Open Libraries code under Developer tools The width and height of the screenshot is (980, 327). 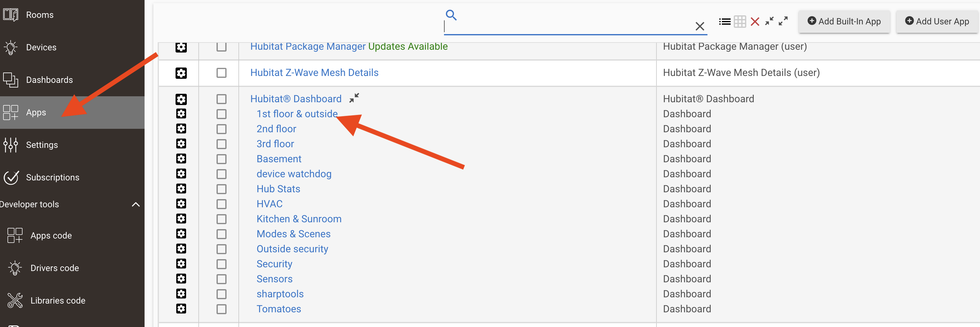click(x=72, y=300)
